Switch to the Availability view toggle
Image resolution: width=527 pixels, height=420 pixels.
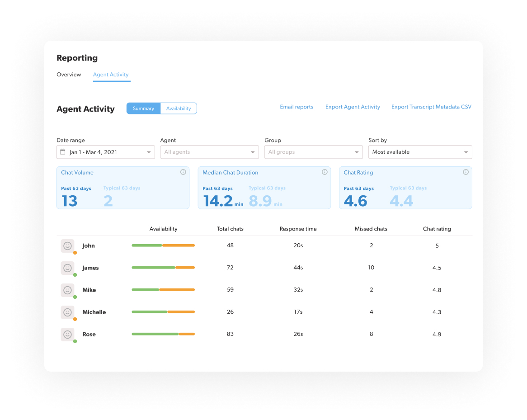pyautogui.click(x=179, y=109)
